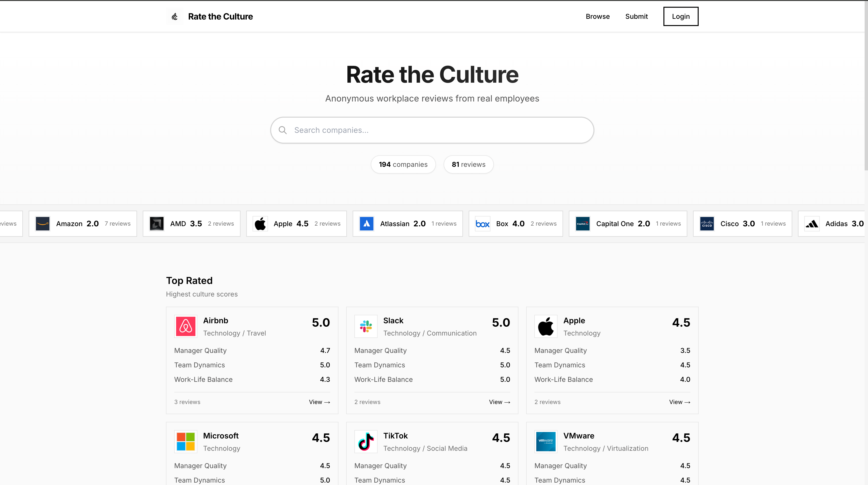
Task: Click the search magnifier icon
Action: [283, 130]
